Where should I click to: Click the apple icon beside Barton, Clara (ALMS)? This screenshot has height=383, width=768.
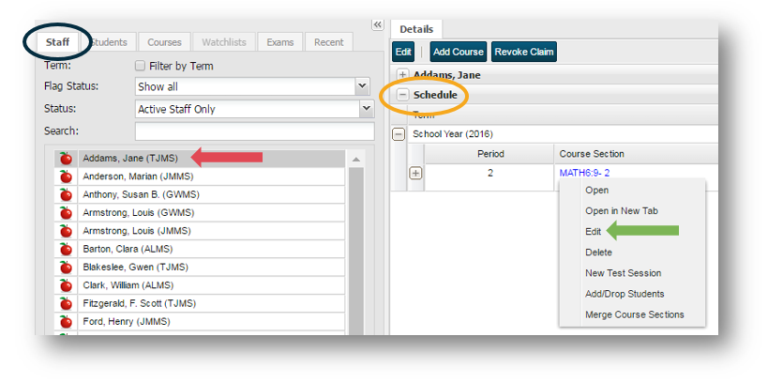pos(66,249)
